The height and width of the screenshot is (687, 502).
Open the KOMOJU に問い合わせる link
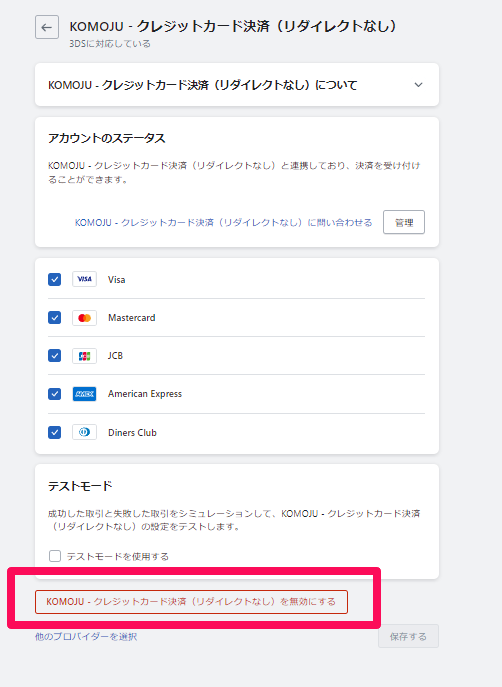(x=223, y=223)
